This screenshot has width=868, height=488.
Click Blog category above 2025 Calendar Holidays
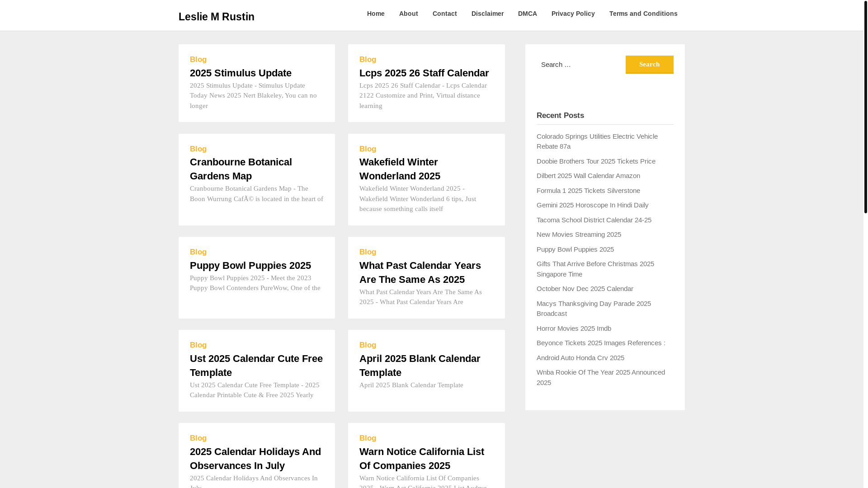[198, 438]
